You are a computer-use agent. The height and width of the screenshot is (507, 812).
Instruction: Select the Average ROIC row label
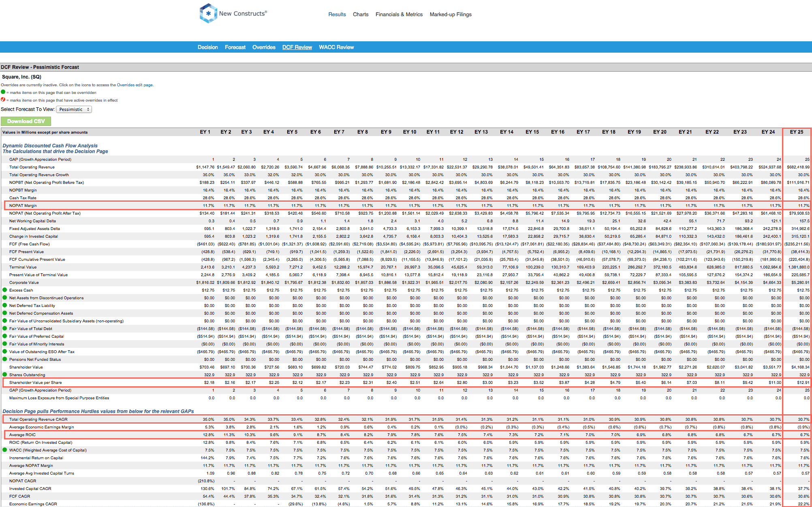22,435
